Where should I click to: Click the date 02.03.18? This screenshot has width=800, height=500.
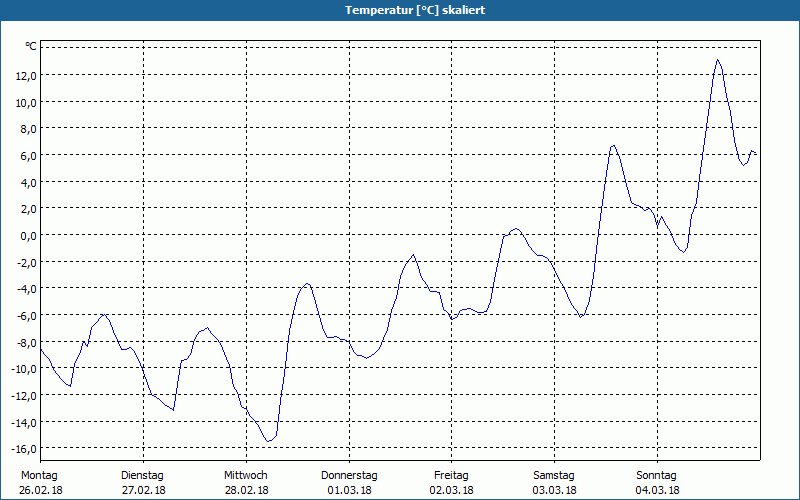[452, 490]
